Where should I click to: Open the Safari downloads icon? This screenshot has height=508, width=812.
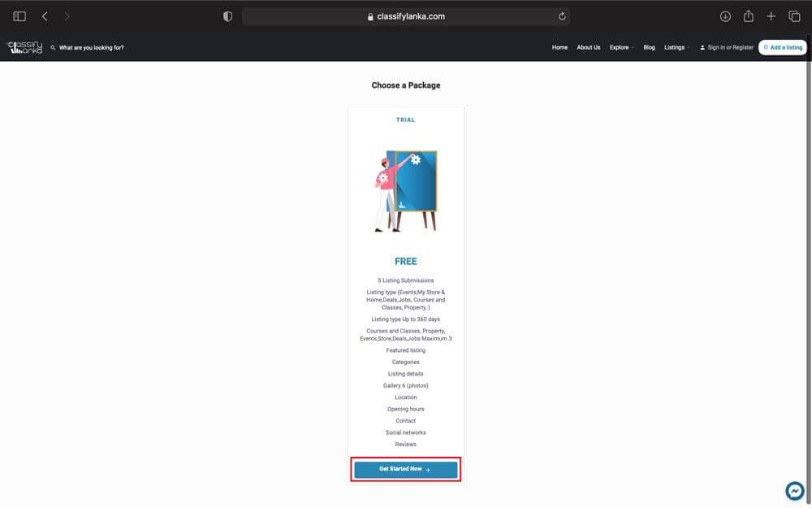725,16
